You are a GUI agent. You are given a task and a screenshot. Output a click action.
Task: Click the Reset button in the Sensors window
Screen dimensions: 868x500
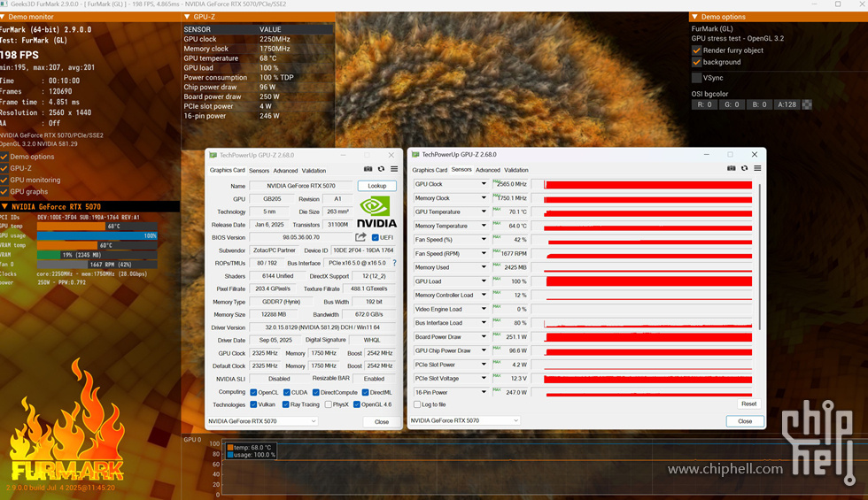(749, 404)
